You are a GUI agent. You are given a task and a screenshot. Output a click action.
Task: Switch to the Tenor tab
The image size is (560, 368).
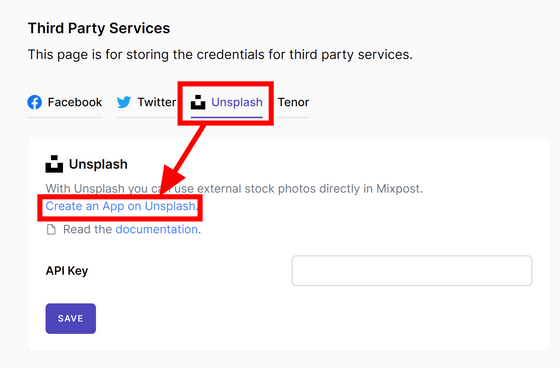(x=293, y=102)
